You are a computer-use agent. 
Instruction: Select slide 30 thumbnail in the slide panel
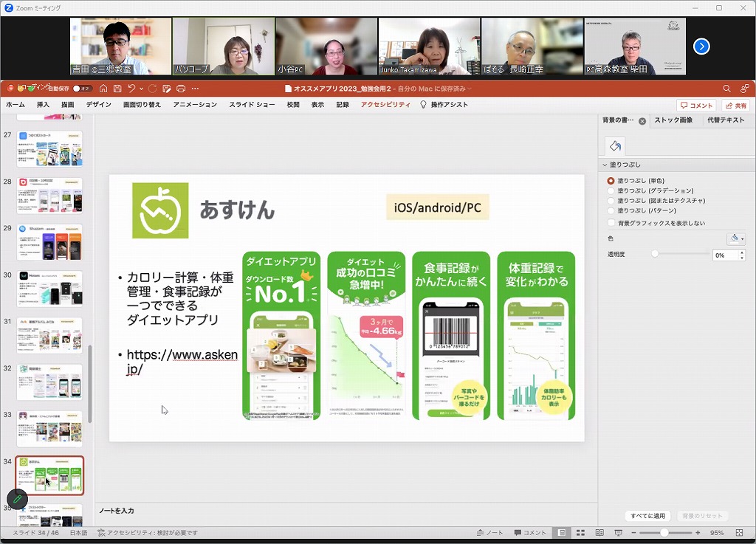[49, 289]
